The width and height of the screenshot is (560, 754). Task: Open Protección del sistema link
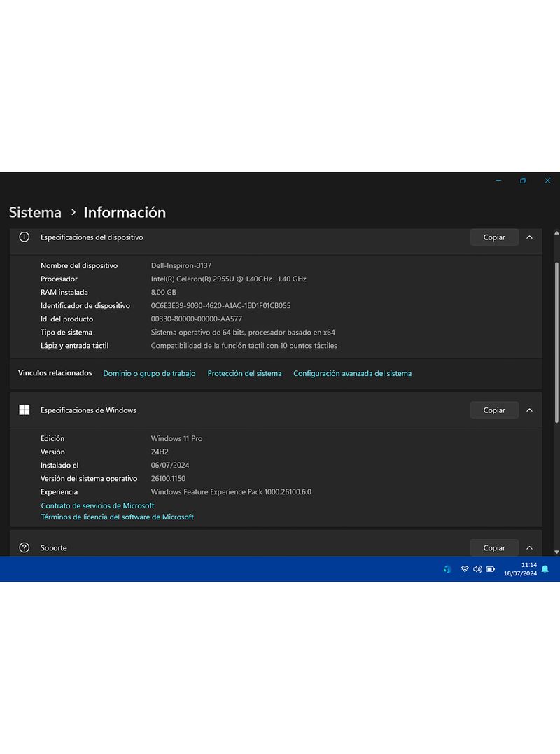244,373
